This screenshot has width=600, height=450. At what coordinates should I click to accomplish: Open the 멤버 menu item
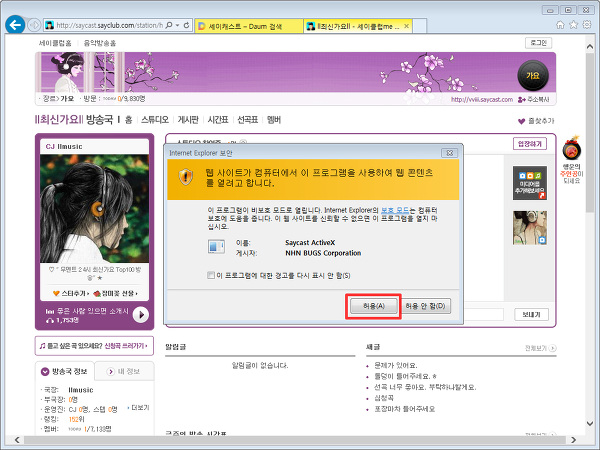tap(274, 120)
